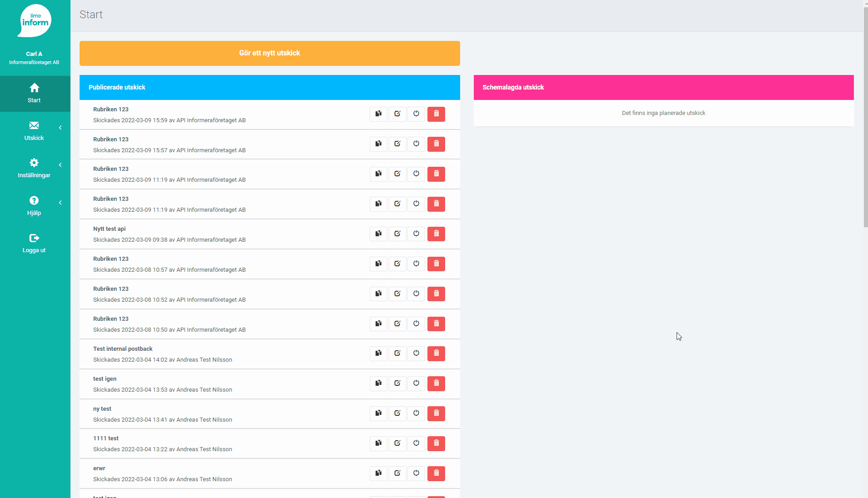Select the Test internal postback title
This screenshot has width=868, height=498.
pos(123,349)
